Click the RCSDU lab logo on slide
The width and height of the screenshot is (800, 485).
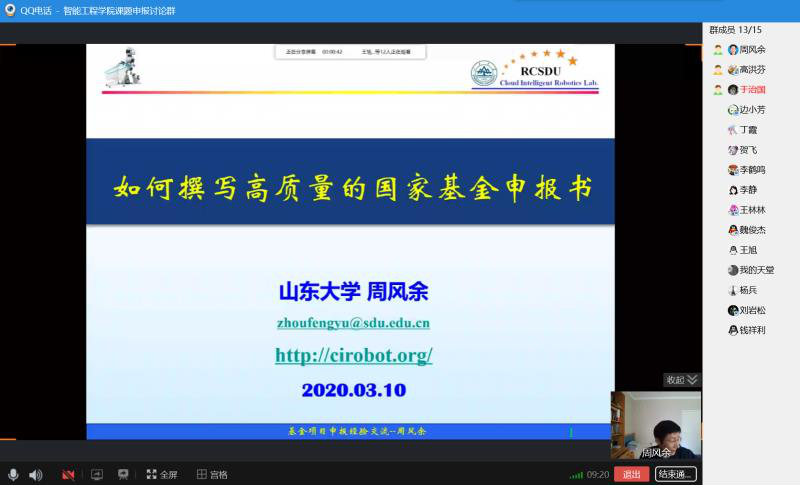point(534,70)
